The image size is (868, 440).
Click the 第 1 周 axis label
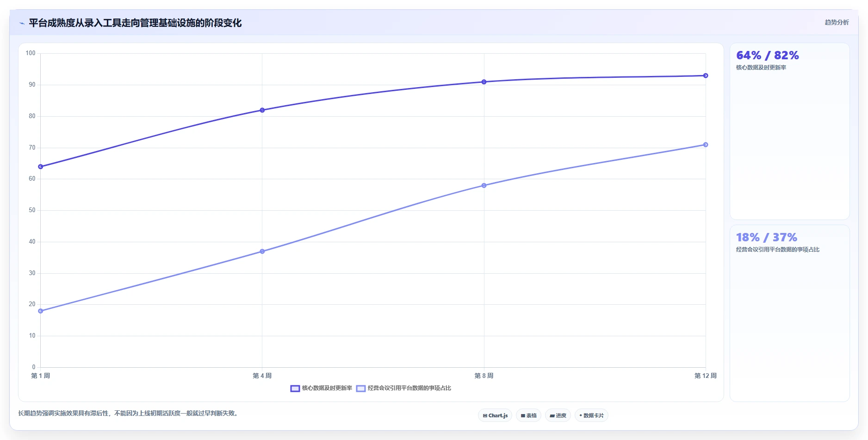pos(41,376)
